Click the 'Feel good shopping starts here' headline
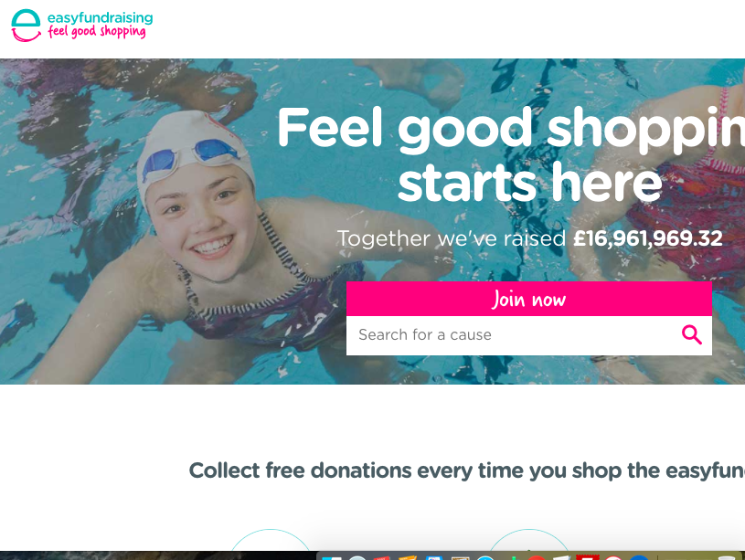 click(511, 153)
